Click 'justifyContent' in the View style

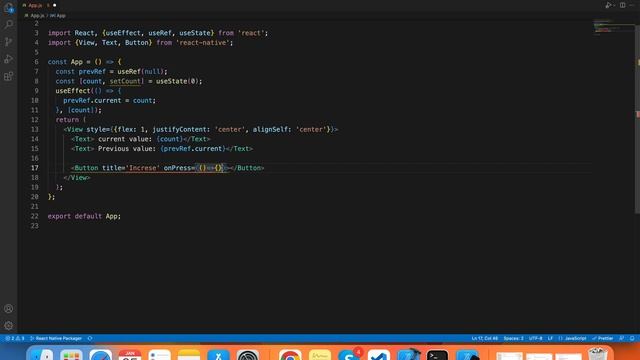[x=180, y=129]
